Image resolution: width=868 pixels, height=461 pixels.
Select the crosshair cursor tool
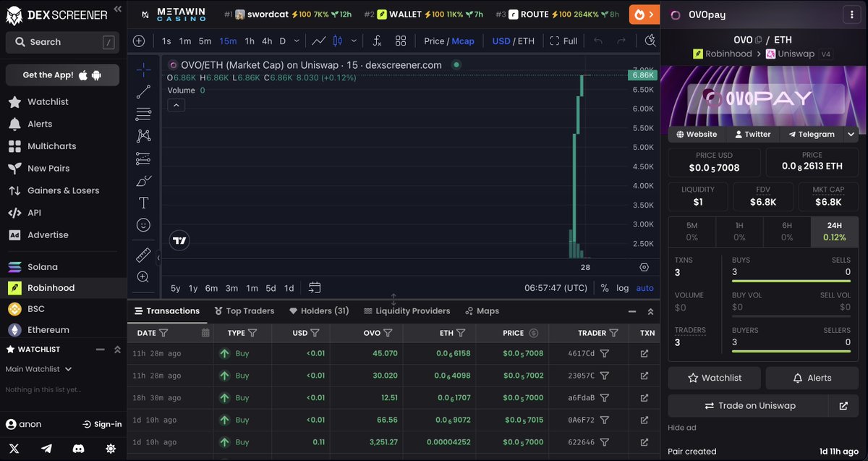[x=143, y=69]
